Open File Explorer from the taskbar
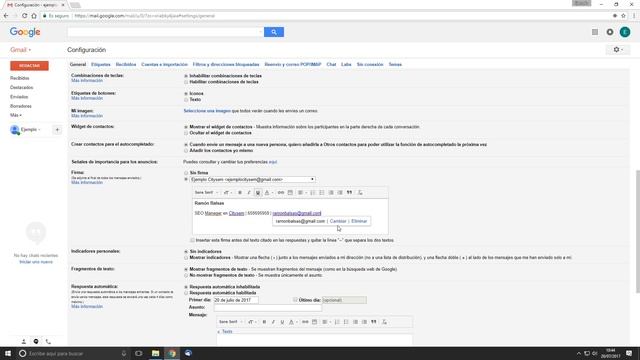640x360 pixels. [x=156, y=353]
